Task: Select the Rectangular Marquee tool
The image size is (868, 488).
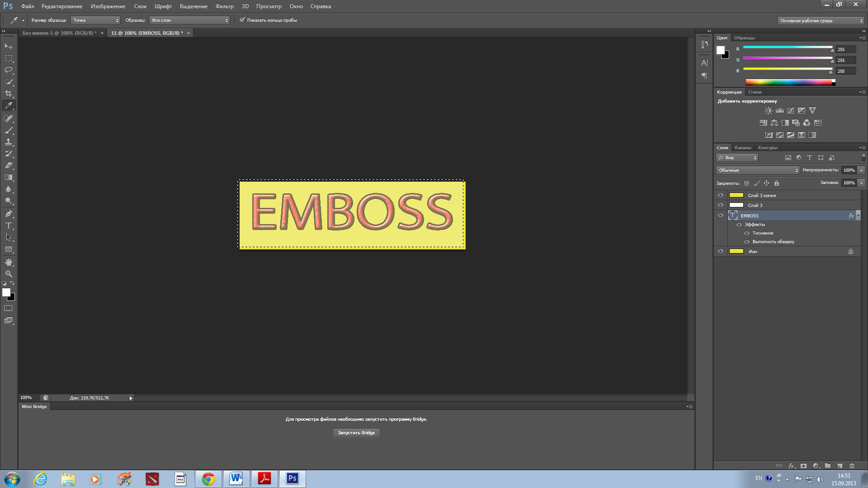Action: pos(9,58)
